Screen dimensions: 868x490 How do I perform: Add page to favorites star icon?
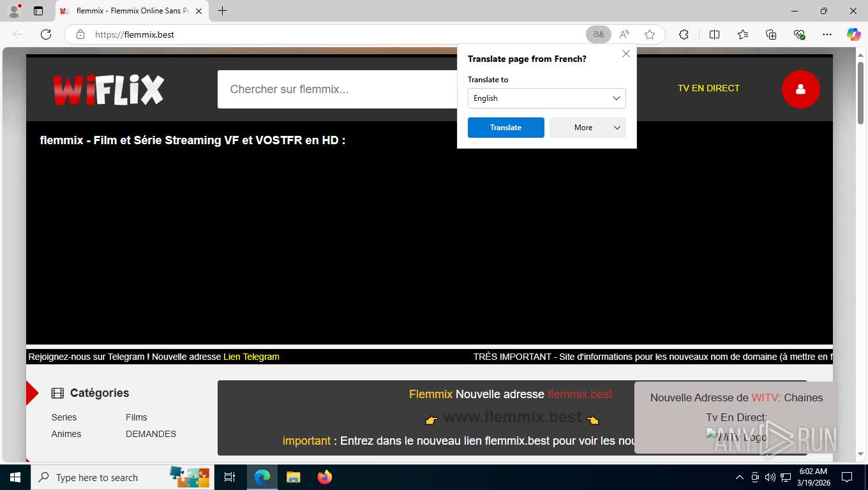point(650,34)
